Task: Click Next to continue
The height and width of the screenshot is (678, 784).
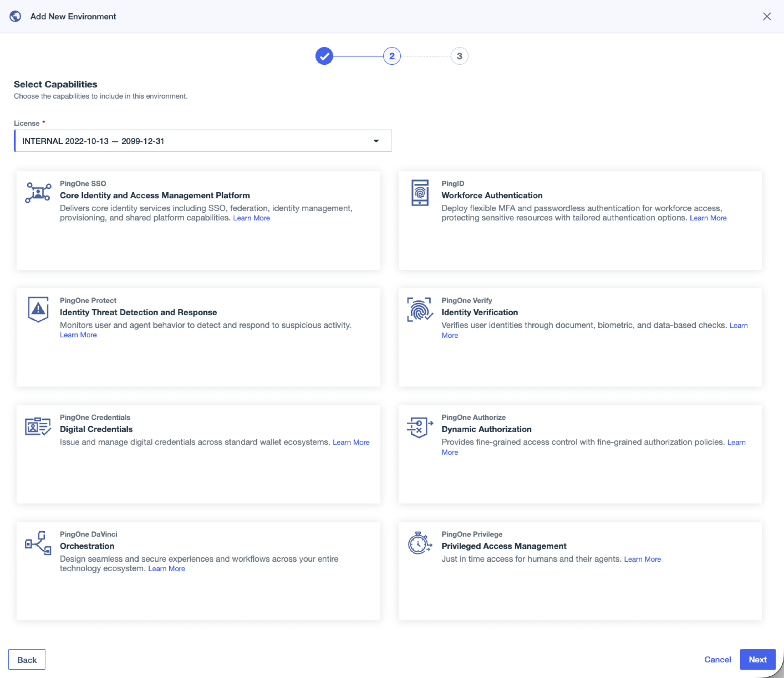Action: click(x=758, y=659)
